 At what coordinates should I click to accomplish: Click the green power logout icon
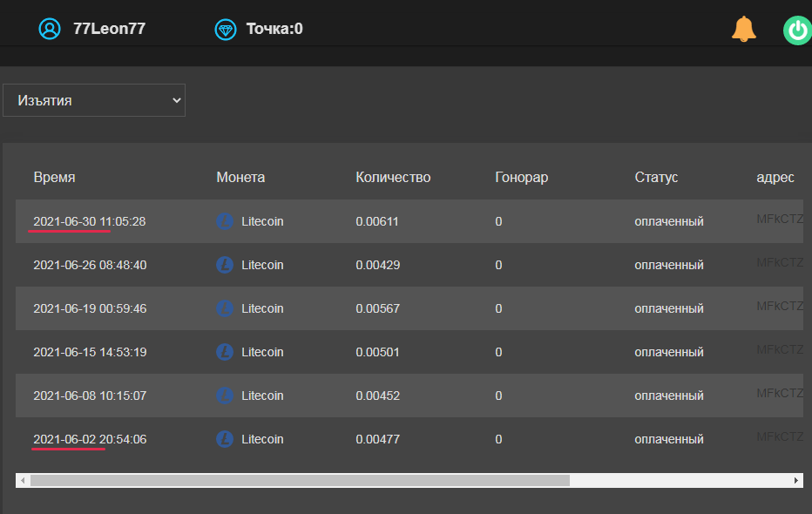coord(797,30)
